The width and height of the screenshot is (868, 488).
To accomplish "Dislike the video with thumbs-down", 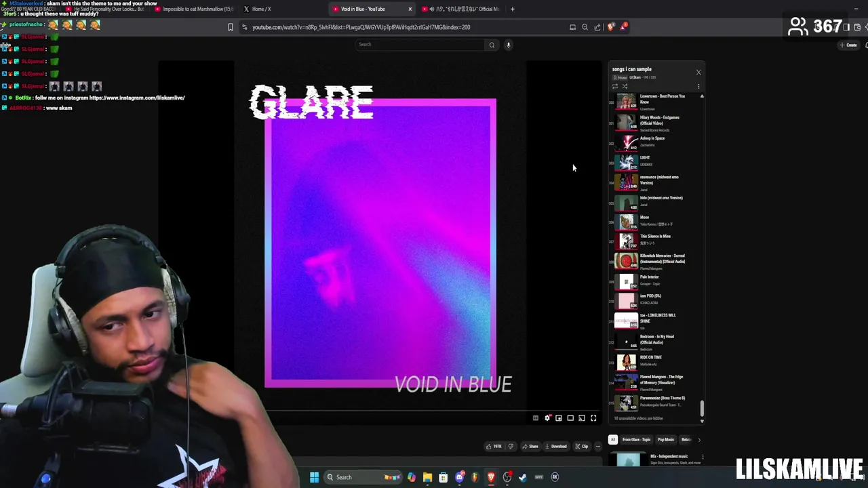I will (x=511, y=446).
